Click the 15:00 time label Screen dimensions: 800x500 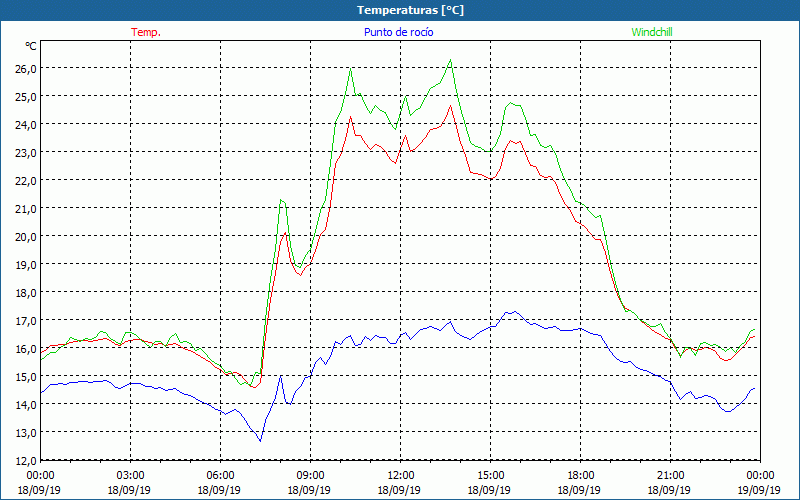[490, 476]
